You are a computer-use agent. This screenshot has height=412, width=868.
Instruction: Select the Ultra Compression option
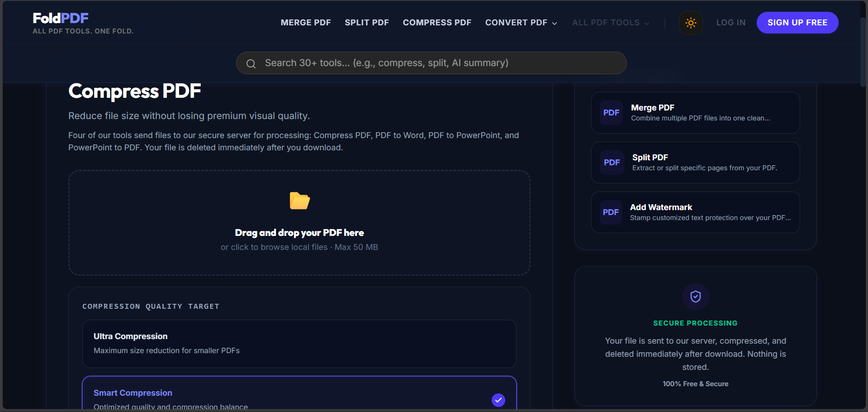tap(299, 344)
